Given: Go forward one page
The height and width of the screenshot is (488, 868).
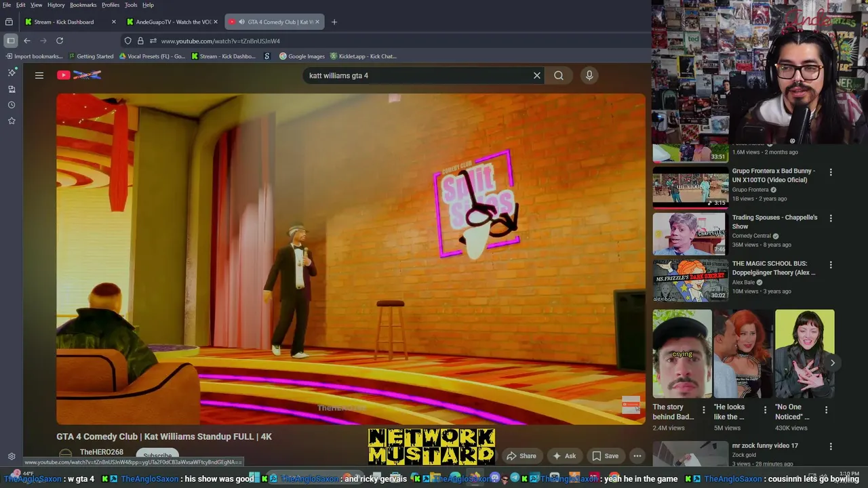Looking at the screenshot, I should (x=43, y=41).
